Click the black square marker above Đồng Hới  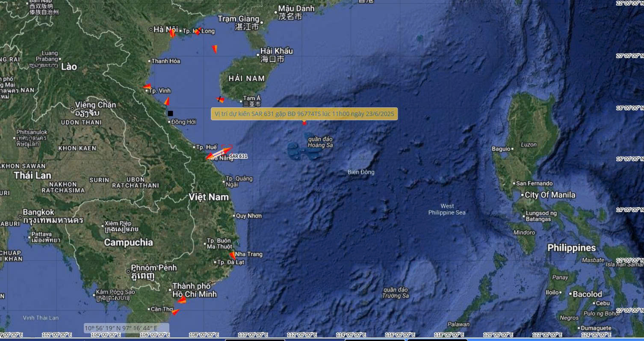pos(170,113)
